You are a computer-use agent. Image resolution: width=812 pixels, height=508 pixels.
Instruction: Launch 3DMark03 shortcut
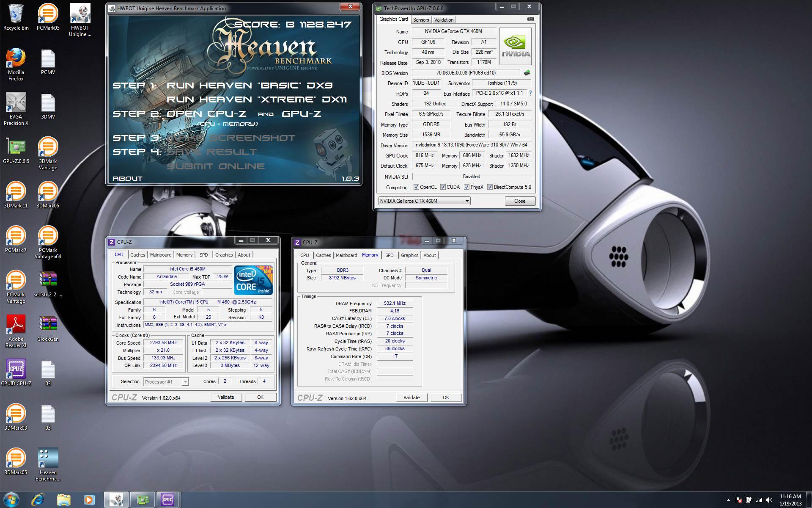click(16, 417)
